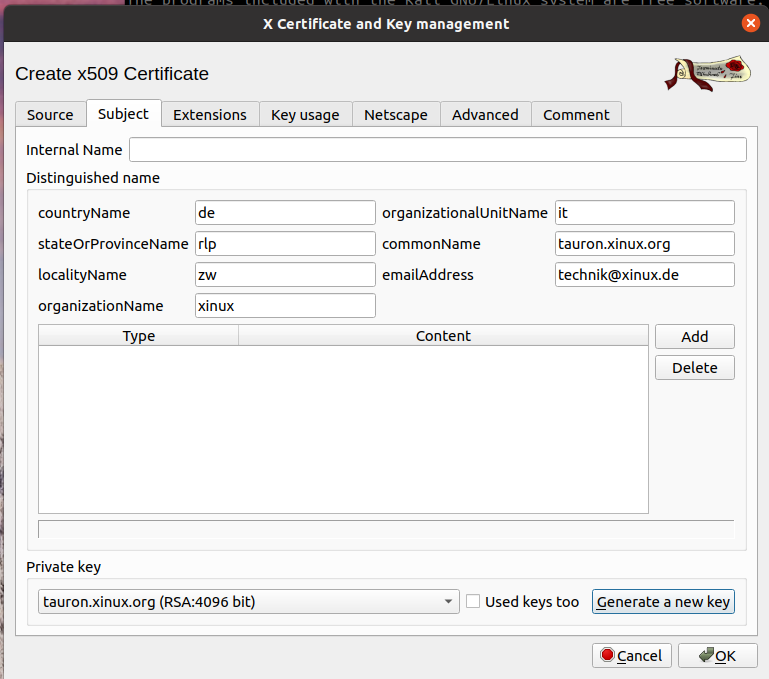Close the certificate dialog window
Image resolution: width=769 pixels, height=679 pixels.
click(x=750, y=23)
